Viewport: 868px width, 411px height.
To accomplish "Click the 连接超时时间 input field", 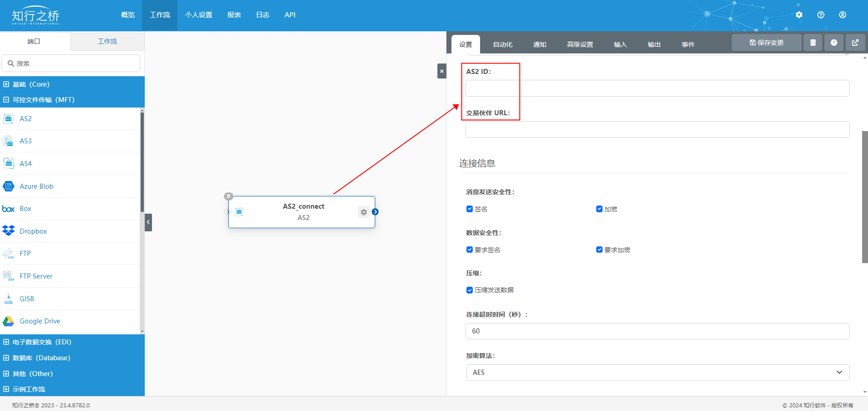I will 657,331.
